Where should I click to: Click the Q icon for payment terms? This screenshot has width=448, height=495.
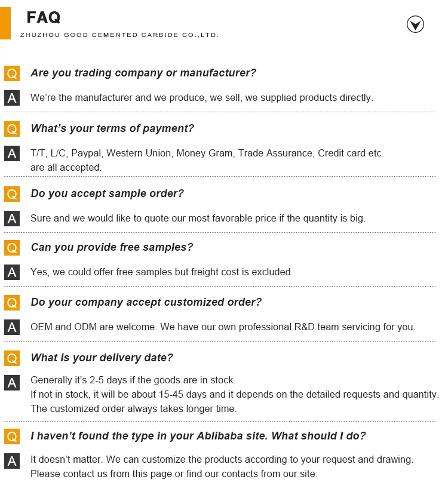(12, 128)
